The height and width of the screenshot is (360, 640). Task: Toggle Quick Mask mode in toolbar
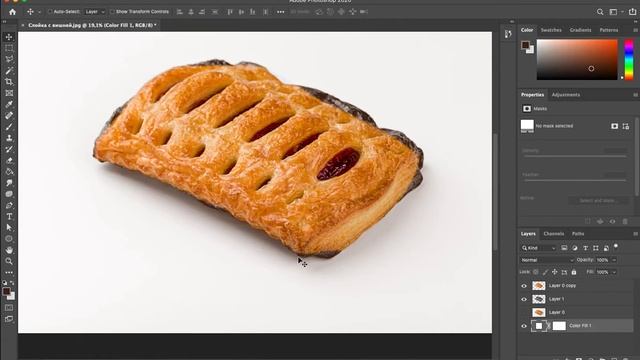9,308
